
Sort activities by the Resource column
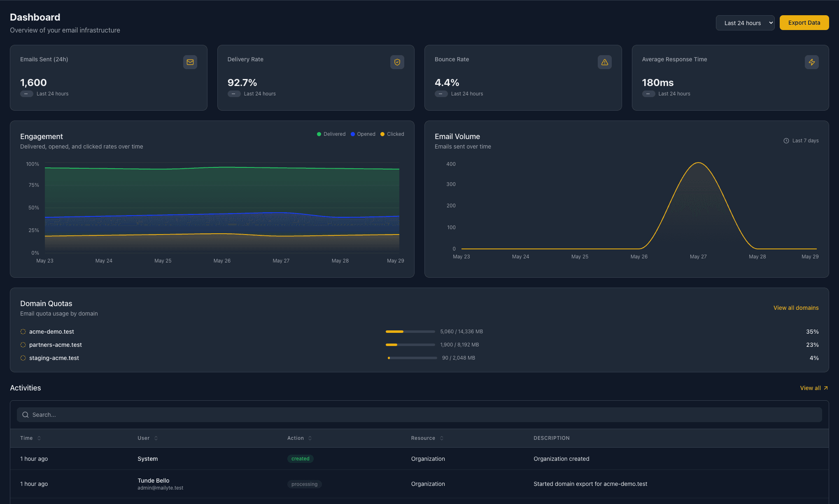click(x=427, y=438)
